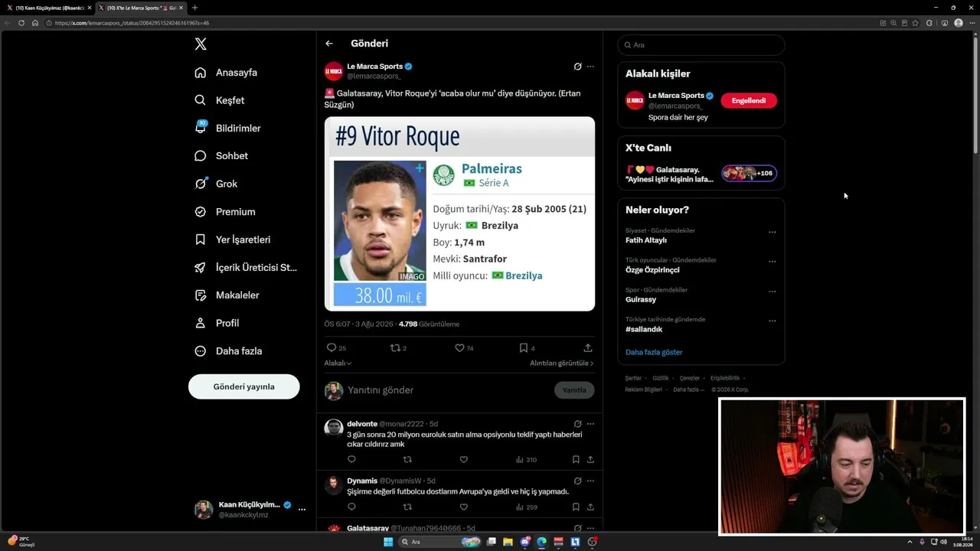The image size is (980, 551).
Task: Open Yer İşaretleri bookmarks
Action: coord(233,240)
